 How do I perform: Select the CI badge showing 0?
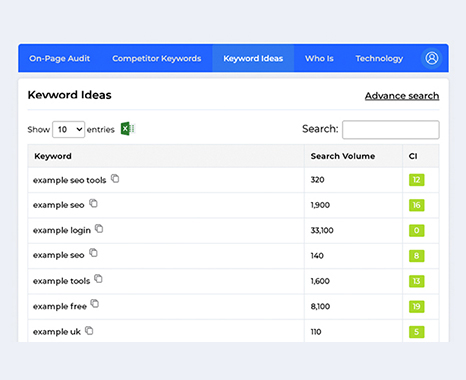[417, 230]
